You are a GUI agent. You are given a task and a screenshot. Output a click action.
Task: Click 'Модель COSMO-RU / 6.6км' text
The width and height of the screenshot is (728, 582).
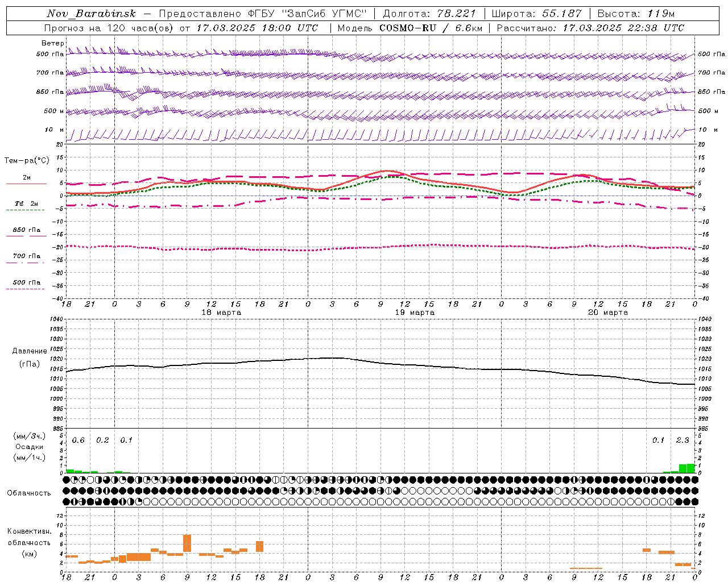pyautogui.click(x=409, y=28)
